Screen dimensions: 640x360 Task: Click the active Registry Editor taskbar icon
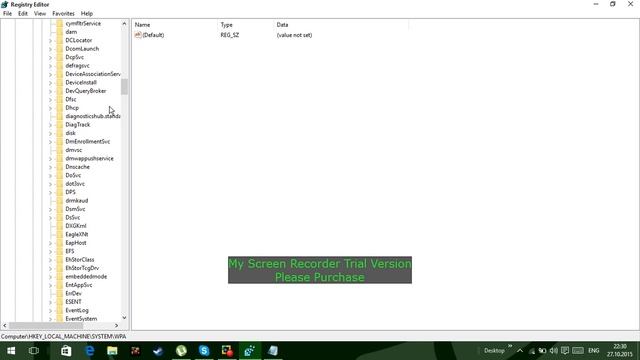coord(250,351)
